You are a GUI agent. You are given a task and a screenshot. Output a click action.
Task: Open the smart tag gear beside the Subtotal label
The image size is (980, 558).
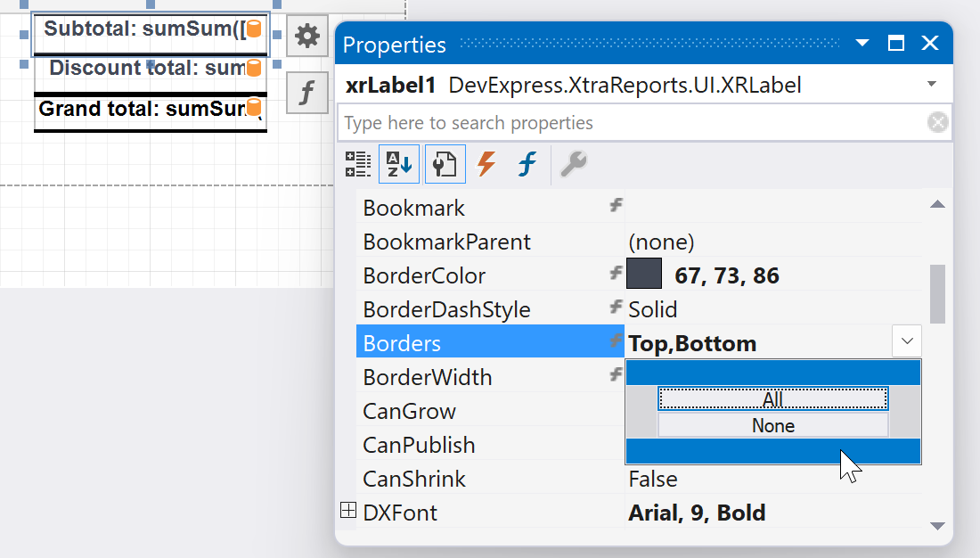(x=306, y=37)
